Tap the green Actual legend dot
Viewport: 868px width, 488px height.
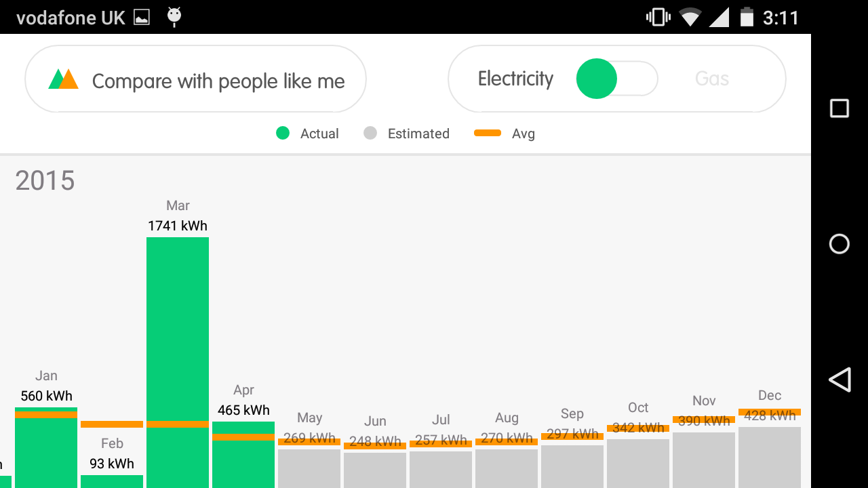pos(283,134)
